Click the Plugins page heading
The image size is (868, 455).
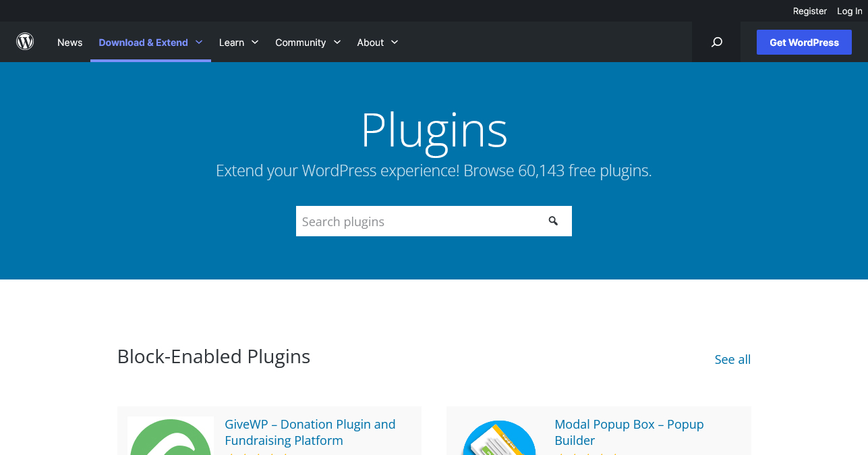pyautogui.click(x=434, y=130)
